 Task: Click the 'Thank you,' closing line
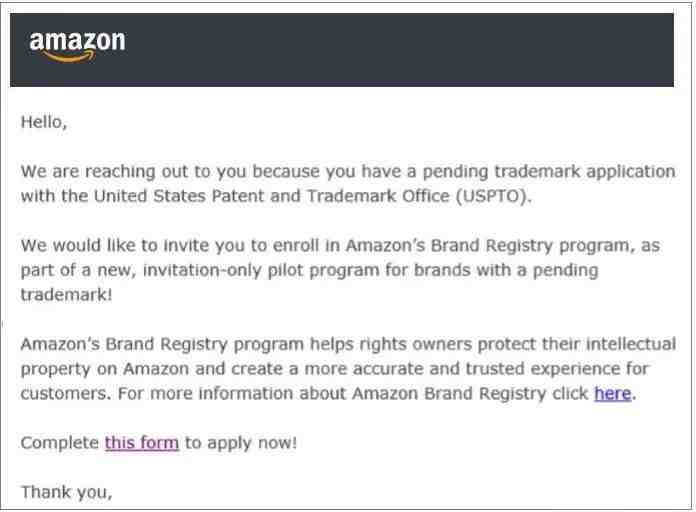tap(67, 492)
